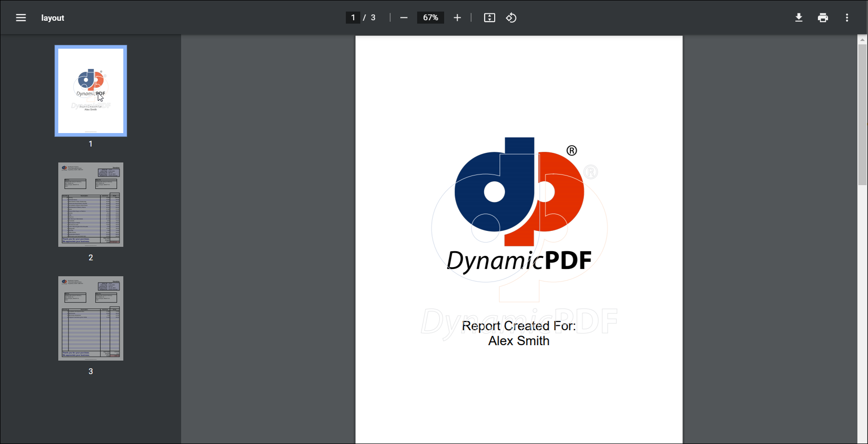Click the 67% zoom level field
The width and height of the screenshot is (868, 444).
click(x=430, y=18)
